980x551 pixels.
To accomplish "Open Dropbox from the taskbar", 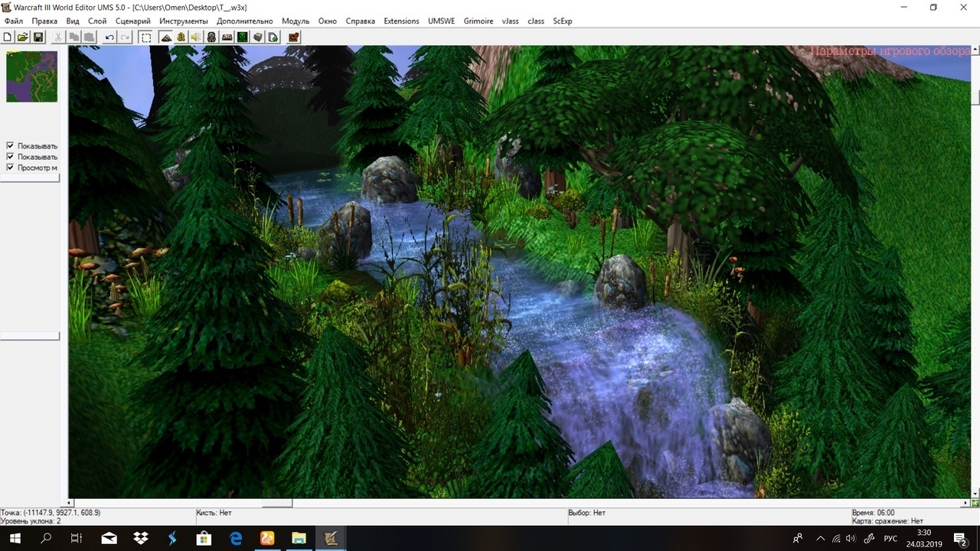I will click(x=140, y=539).
